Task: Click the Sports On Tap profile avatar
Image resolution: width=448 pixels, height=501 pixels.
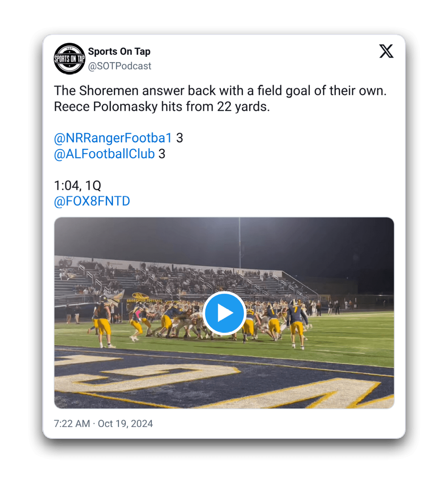Action: tap(69, 59)
